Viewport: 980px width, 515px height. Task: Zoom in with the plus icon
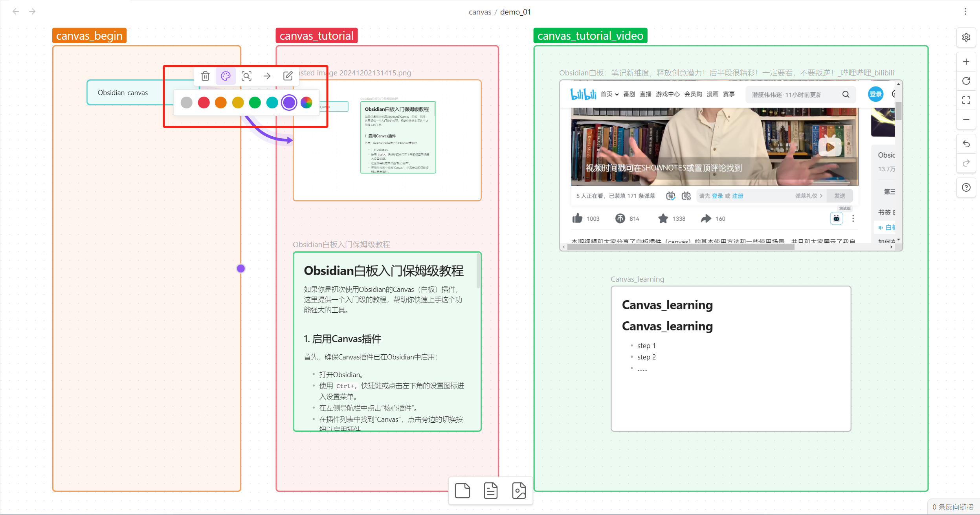coord(966,62)
